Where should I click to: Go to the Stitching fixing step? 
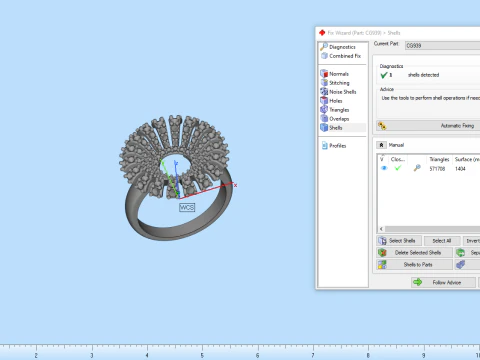[x=335, y=83]
